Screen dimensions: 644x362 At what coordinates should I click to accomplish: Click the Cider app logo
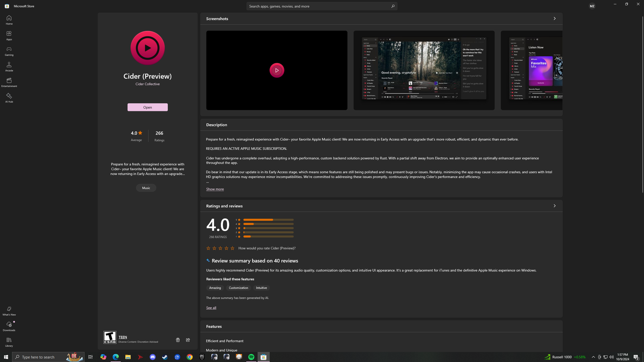(x=148, y=48)
